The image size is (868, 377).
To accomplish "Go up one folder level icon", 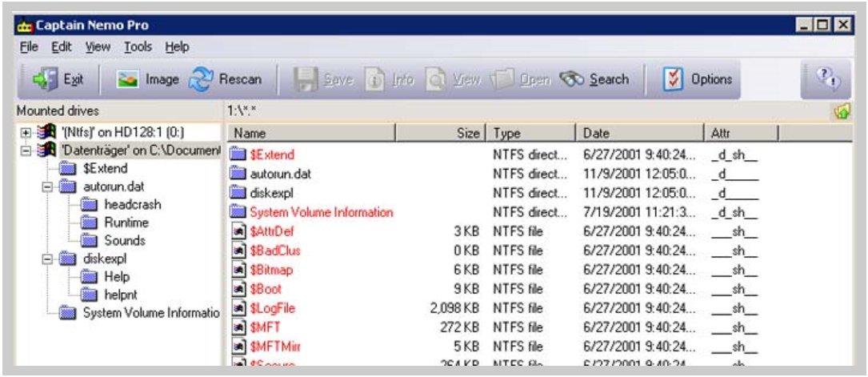I will 841,112.
